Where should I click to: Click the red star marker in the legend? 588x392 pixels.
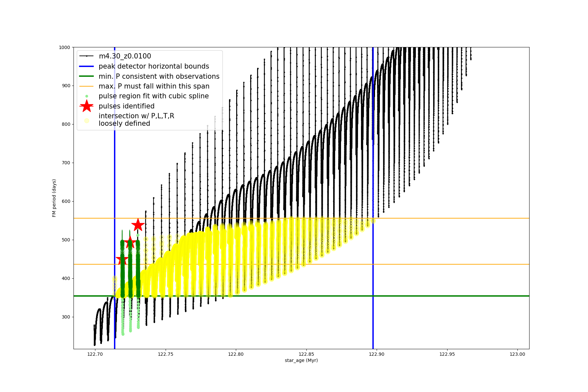point(87,106)
